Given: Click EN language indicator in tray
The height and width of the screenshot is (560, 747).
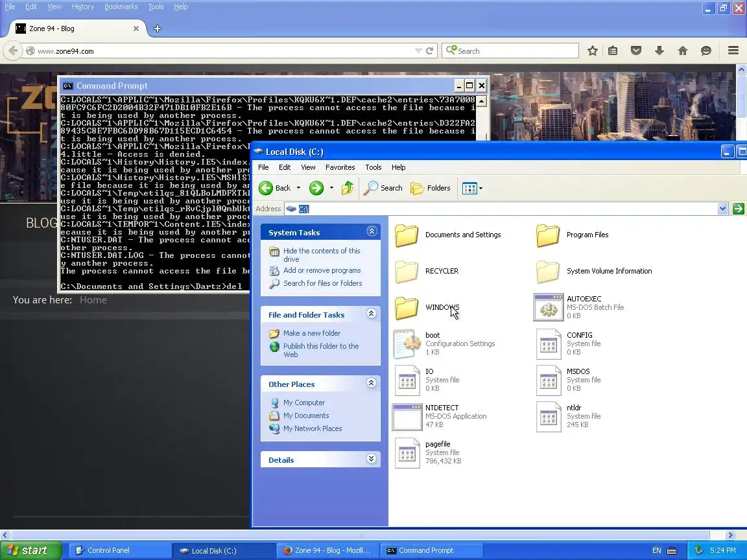Looking at the screenshot, I should point(656,550).
